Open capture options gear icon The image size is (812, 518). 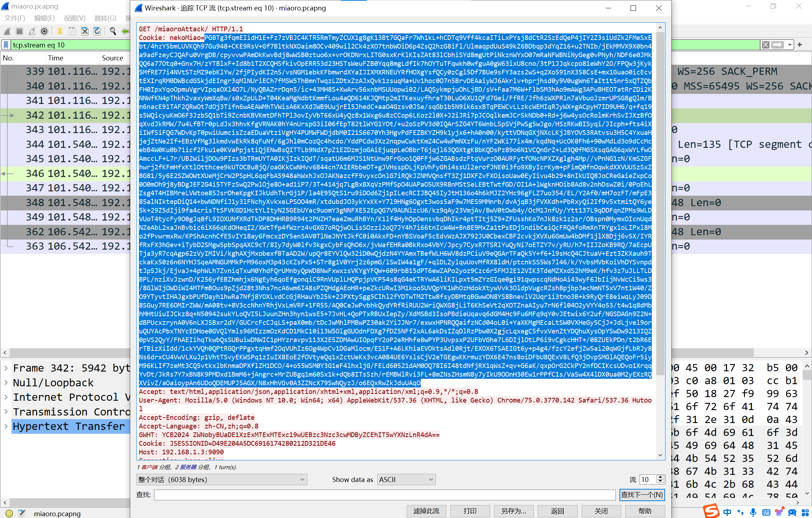(x=44, y=31)
